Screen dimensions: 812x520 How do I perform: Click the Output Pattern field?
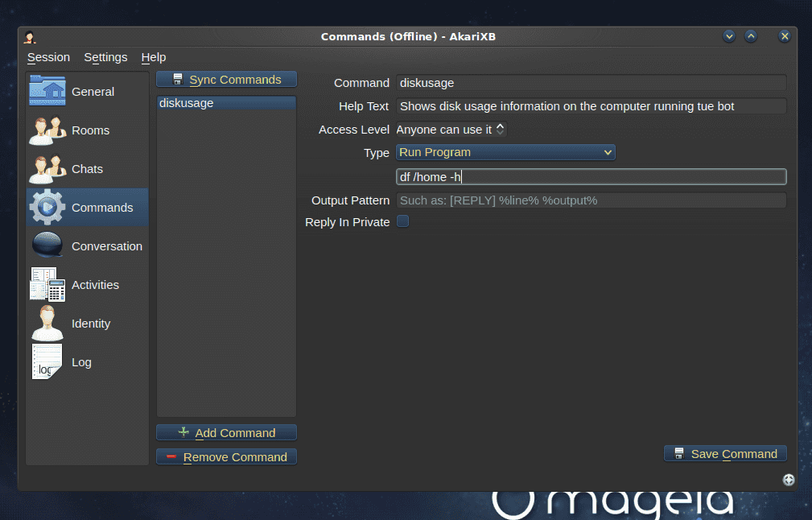(591, 200)
